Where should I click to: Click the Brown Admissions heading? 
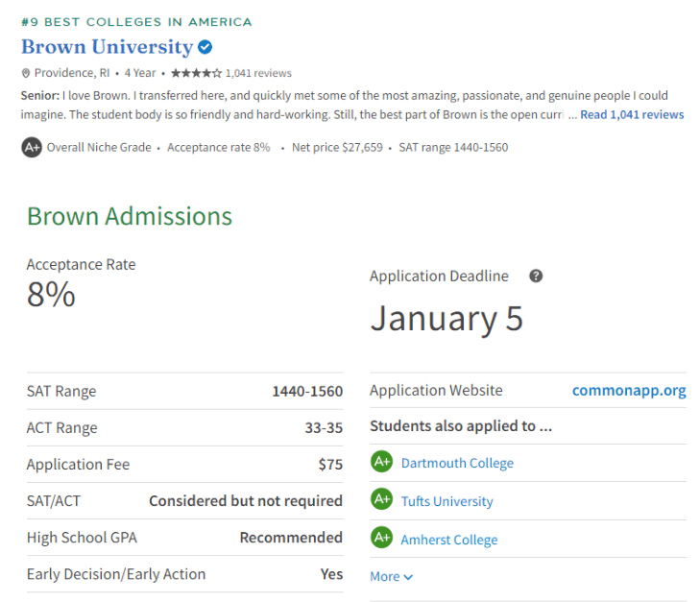pos(130,216)
